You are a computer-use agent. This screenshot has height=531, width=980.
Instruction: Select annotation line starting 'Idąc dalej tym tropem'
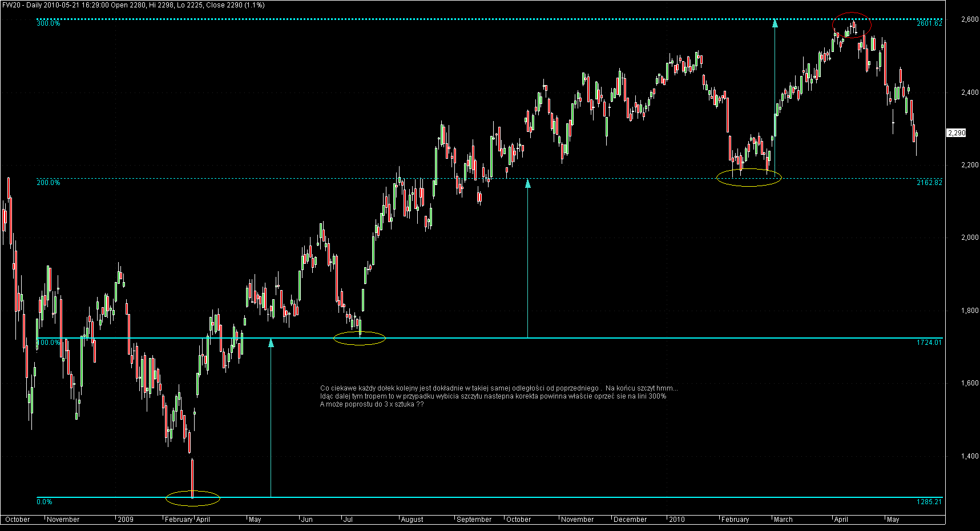click(493, 396)
